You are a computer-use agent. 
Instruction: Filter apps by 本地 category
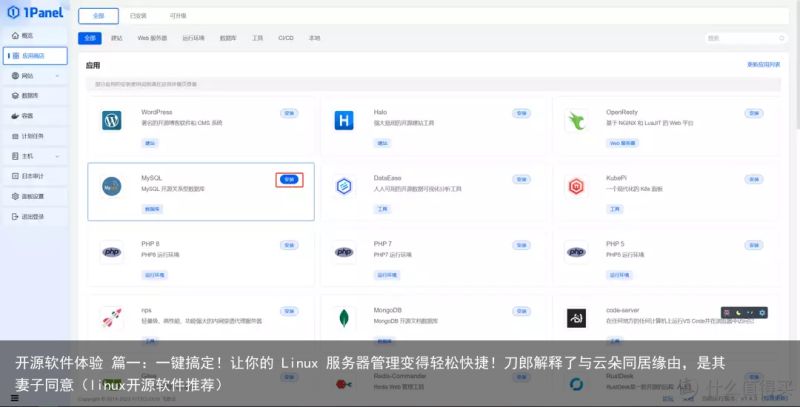tap(314, 38)
